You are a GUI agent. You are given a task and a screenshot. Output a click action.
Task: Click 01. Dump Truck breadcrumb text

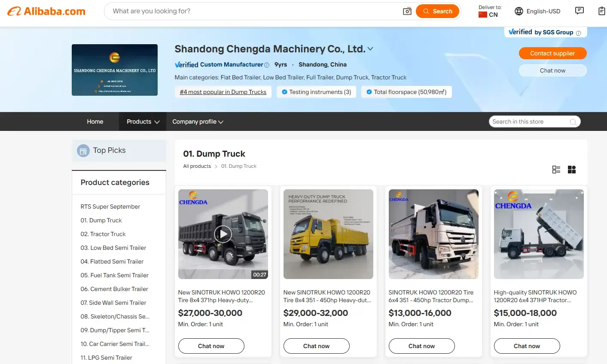tap(239, 166)
